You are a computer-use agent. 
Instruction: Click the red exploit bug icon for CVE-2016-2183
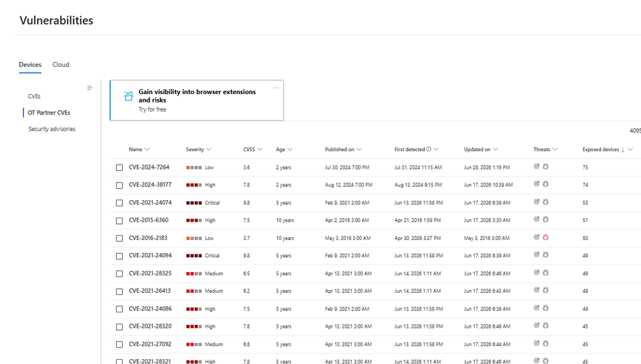click(x=546, y=237)
